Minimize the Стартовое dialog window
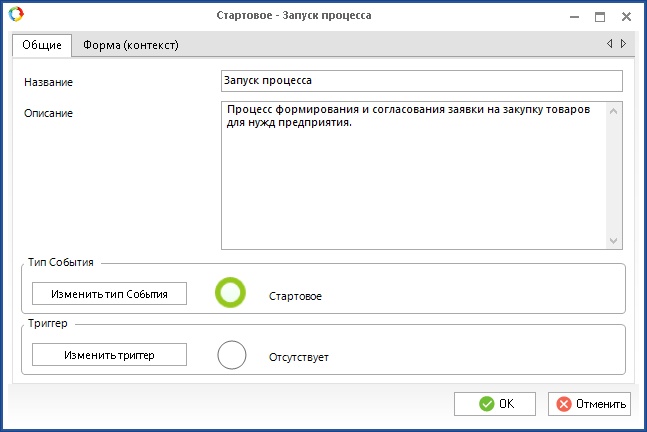 click(x=574, y=16)
